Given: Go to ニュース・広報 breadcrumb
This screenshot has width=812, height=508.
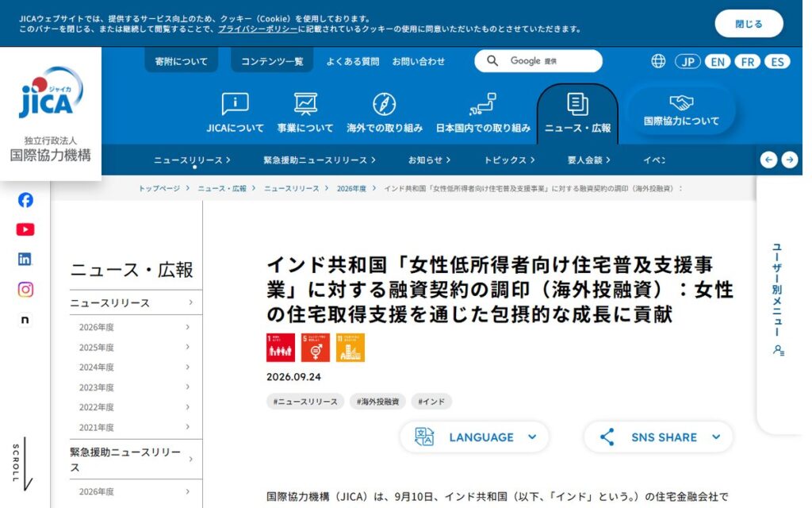Looking at the screenshot, I should 222,189.
